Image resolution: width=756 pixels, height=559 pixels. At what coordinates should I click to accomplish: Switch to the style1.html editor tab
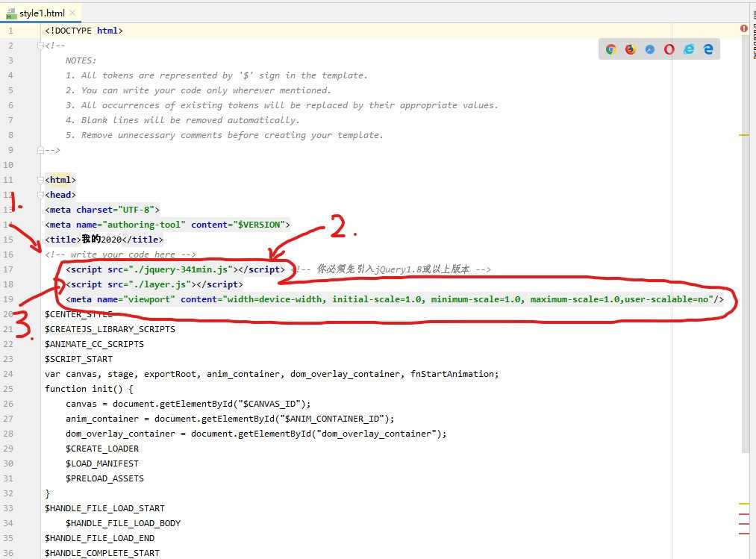pos(41,13)
